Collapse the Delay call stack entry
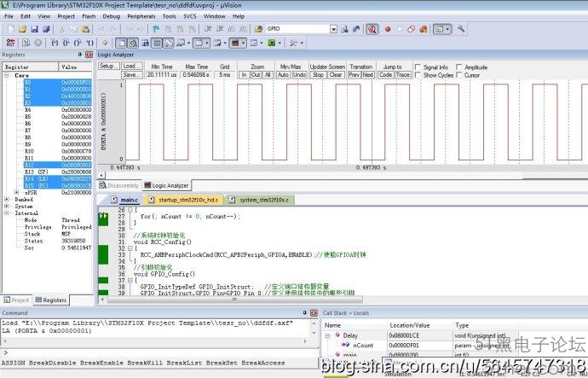588x378 pixels. point(328,335)
